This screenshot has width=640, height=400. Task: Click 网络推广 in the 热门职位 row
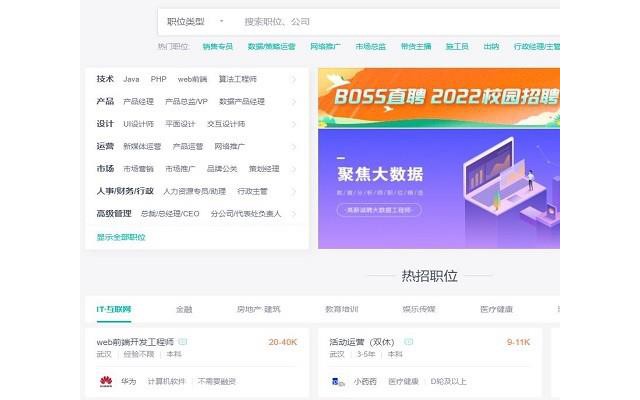click(325, 47)
